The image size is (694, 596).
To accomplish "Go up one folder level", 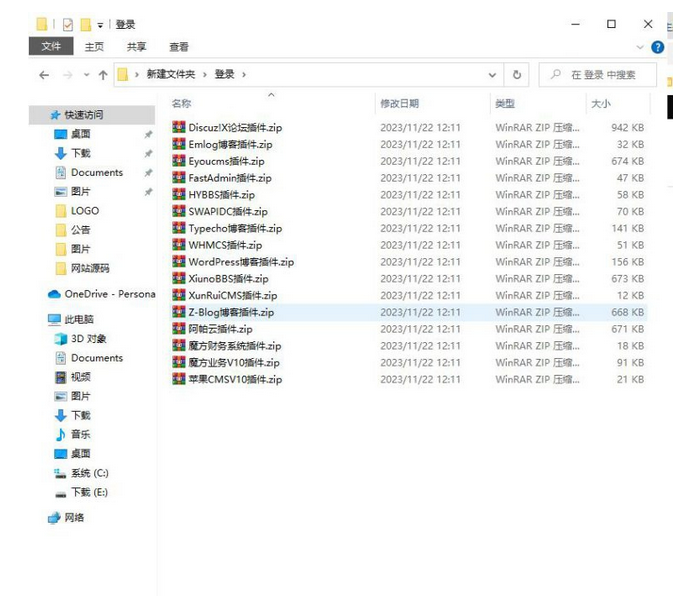I will pos(103,75).
